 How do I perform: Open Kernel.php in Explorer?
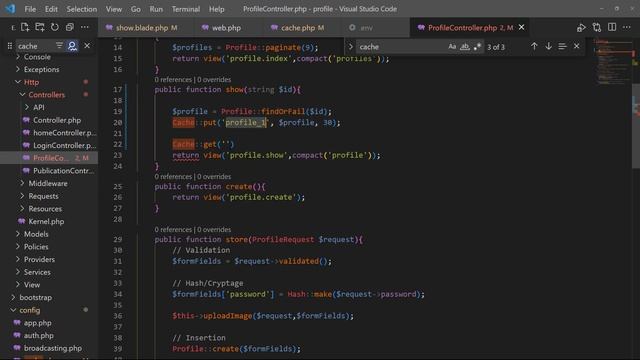(x=46, y=221)
